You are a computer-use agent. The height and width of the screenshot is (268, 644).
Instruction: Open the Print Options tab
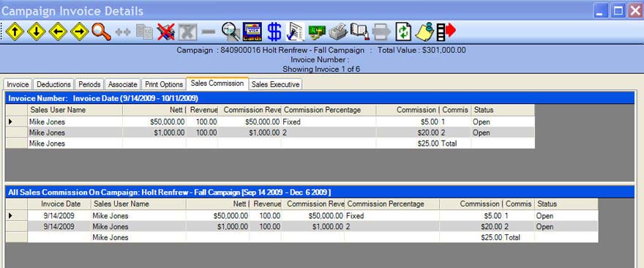click(164, 84)
